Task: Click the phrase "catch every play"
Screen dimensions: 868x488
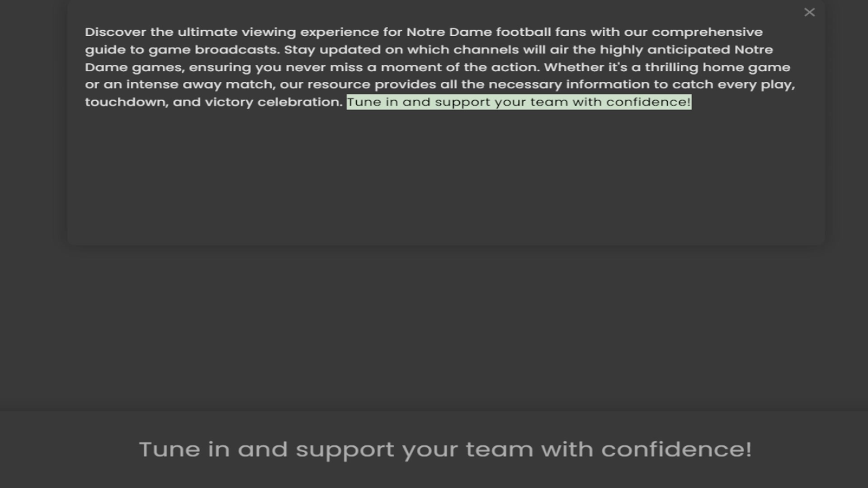Action: pos(733,84)
